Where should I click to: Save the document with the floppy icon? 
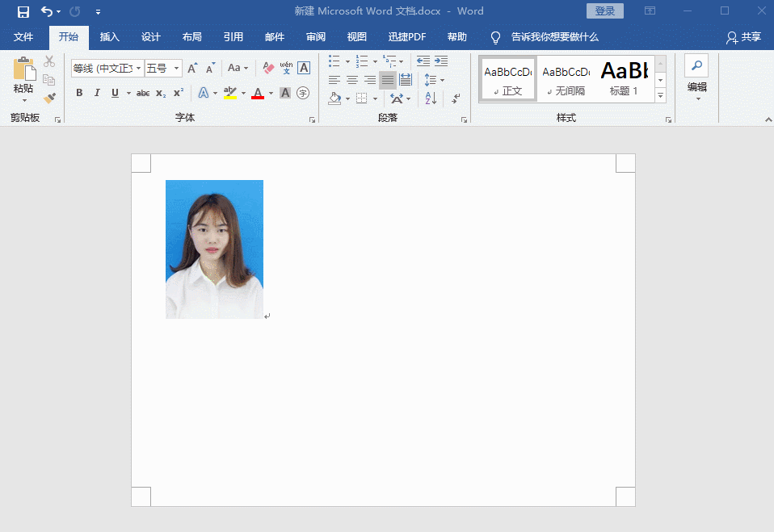coord(23,11)
